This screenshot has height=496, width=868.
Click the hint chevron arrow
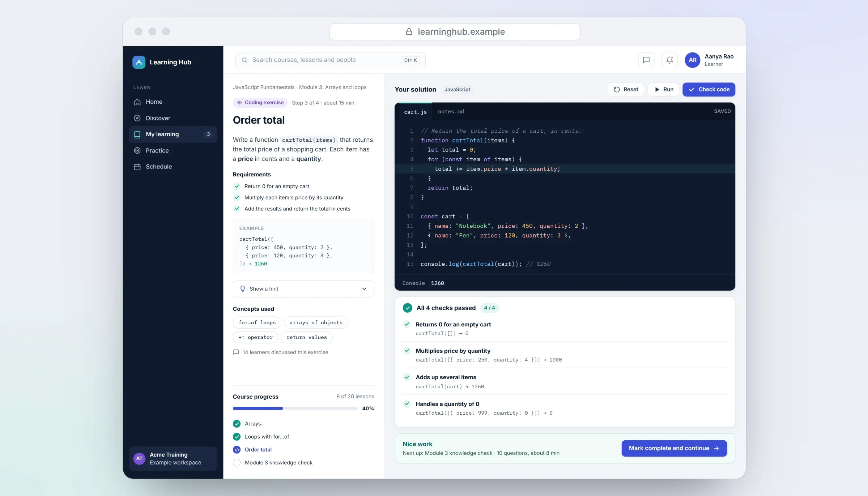(364, 289)
